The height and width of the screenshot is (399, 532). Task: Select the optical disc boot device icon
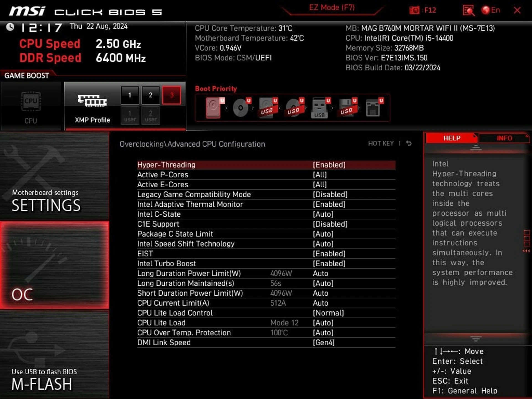[242, 108]
